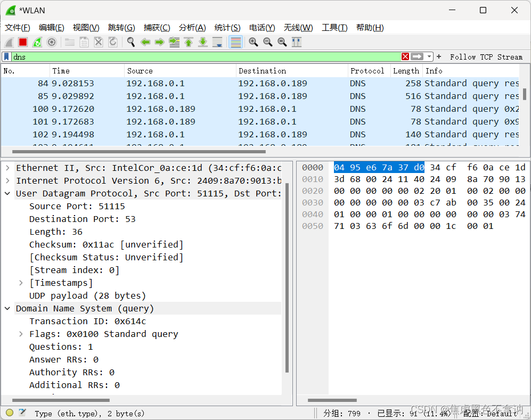Click the packet details vertical scrollbar

point(287,277)
